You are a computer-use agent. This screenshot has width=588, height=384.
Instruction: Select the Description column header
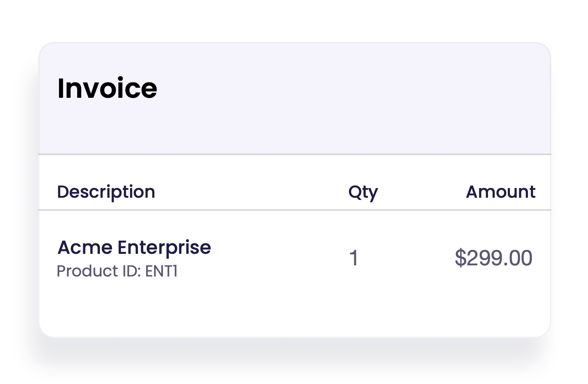pyautogui.click(x=106, y=192)
